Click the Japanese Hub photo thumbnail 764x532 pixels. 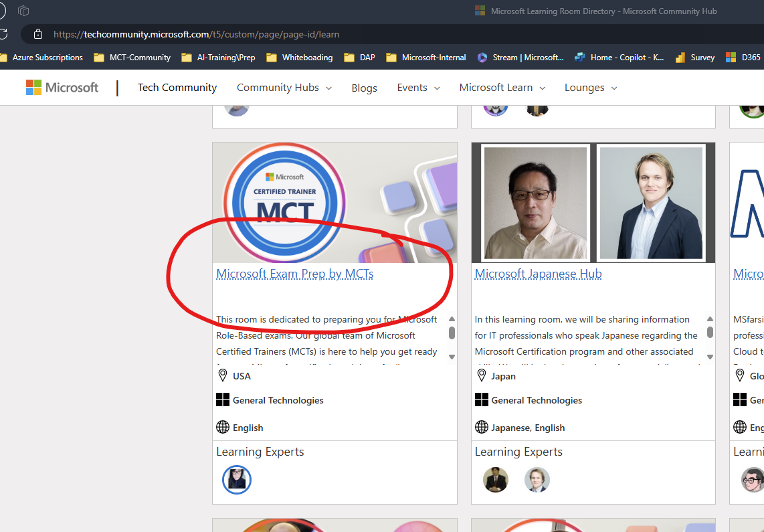(x=593, y=203)
